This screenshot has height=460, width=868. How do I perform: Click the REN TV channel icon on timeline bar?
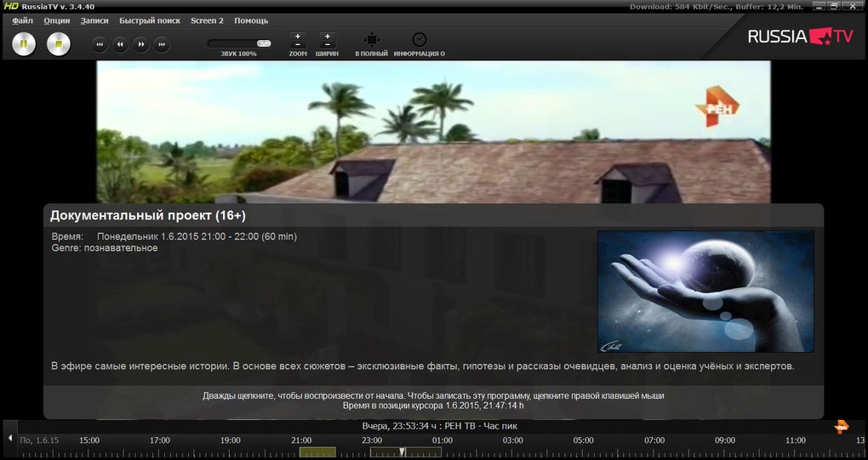(841, 426)
